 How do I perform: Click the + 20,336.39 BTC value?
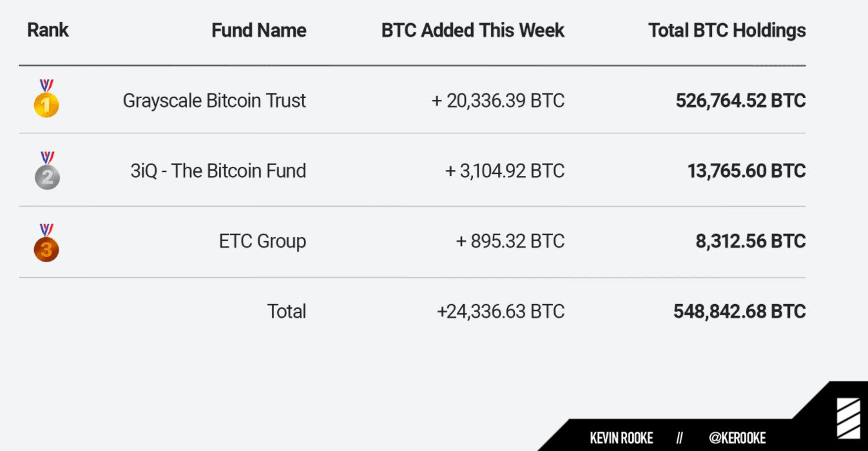point(498,101)
